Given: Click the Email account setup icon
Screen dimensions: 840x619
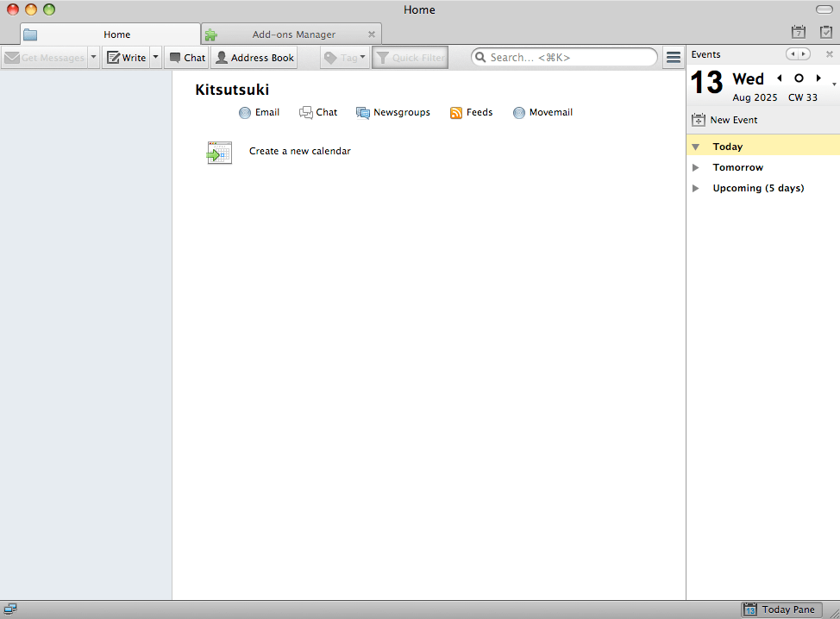Looking at the screenshot, I should 245,113.
